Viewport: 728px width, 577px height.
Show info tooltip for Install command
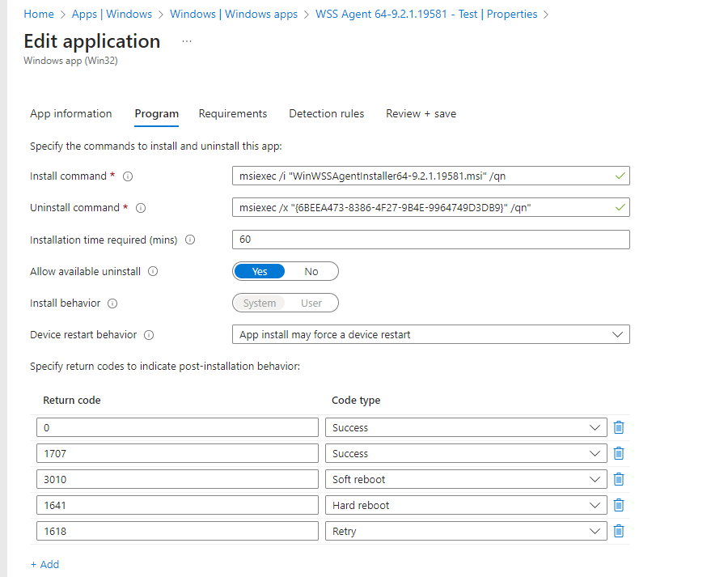click(127, 176)
